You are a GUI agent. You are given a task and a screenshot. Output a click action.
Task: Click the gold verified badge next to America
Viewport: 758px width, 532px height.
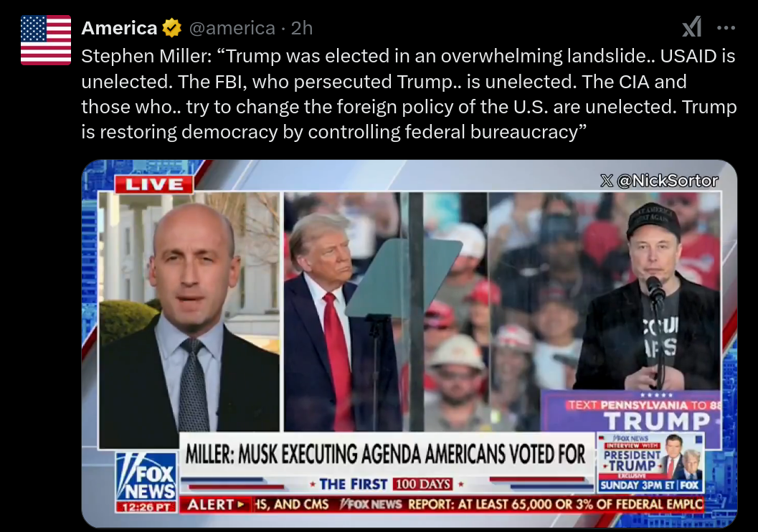pyautogui.click(x=171, y=28)
